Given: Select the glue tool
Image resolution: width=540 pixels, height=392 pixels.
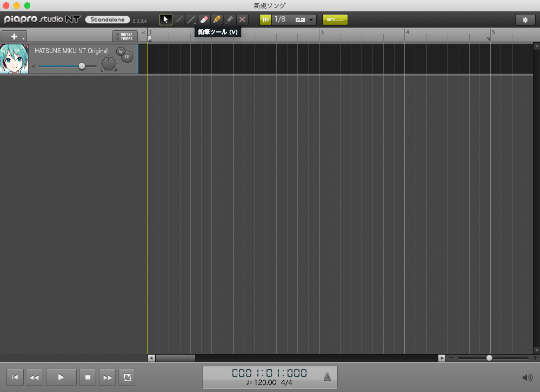Looking at the screenshot, I should (229, 19).
